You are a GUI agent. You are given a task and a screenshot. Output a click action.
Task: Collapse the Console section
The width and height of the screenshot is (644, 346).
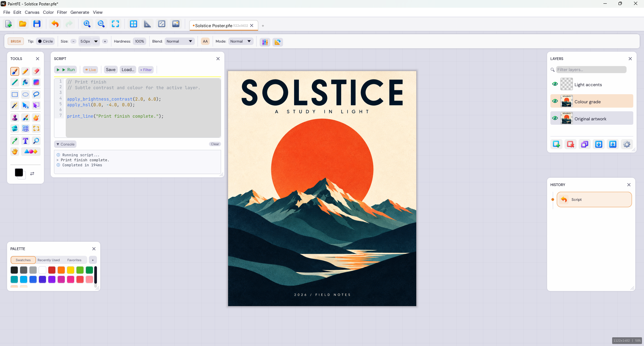(65, 144)
